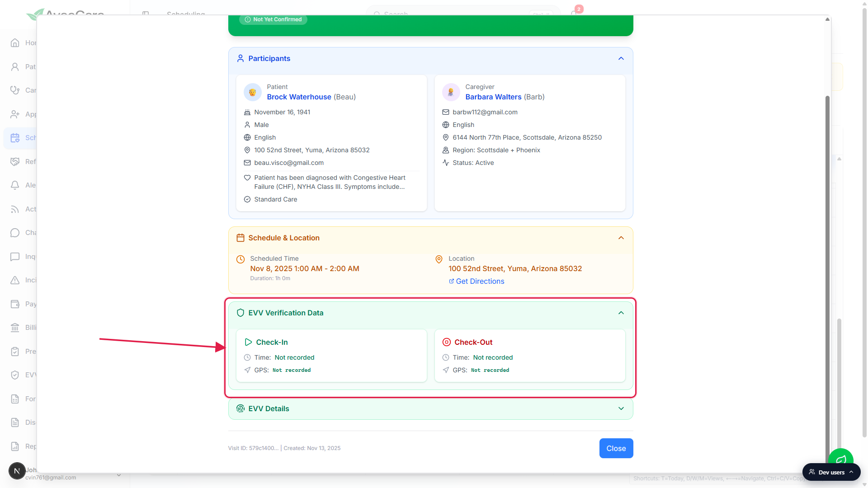The image size is (868, 488).
Task: Click the Check-Out stop icon
Action: (447, 342)
